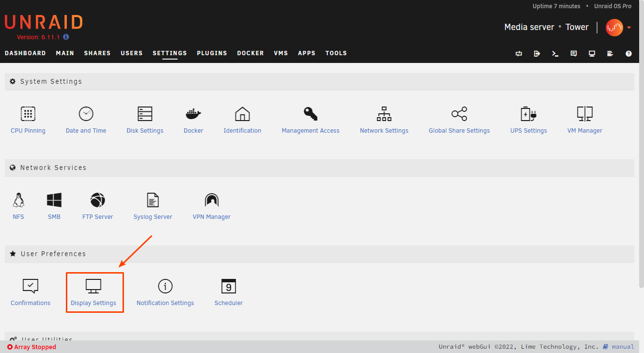Open Notification Settings info icon
Screen dimensions: 644x353
click(165, 286)
